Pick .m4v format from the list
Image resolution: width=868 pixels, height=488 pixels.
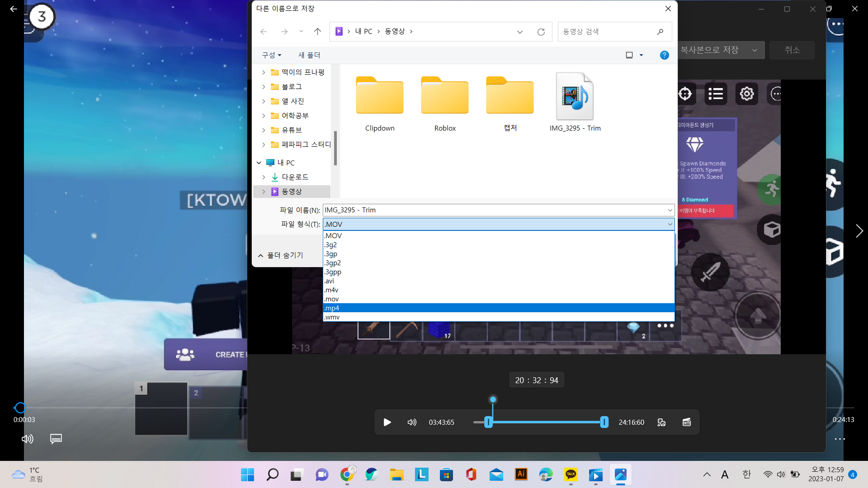point(499,290)
